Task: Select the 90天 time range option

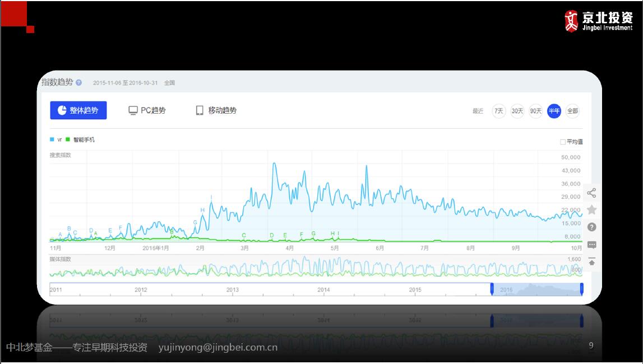Action: click(535, 111)
